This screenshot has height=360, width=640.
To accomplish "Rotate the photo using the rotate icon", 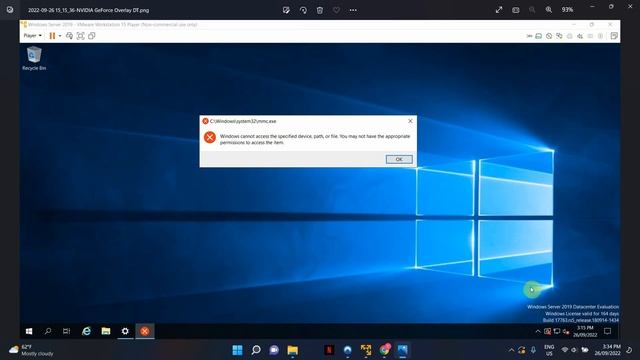I will coord(303,10).
